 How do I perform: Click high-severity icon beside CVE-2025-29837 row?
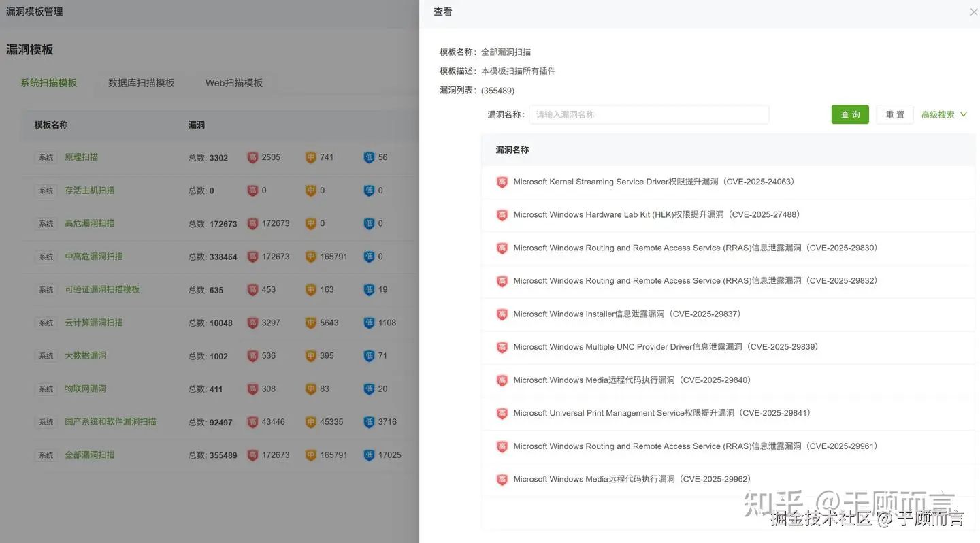[502, 314]
